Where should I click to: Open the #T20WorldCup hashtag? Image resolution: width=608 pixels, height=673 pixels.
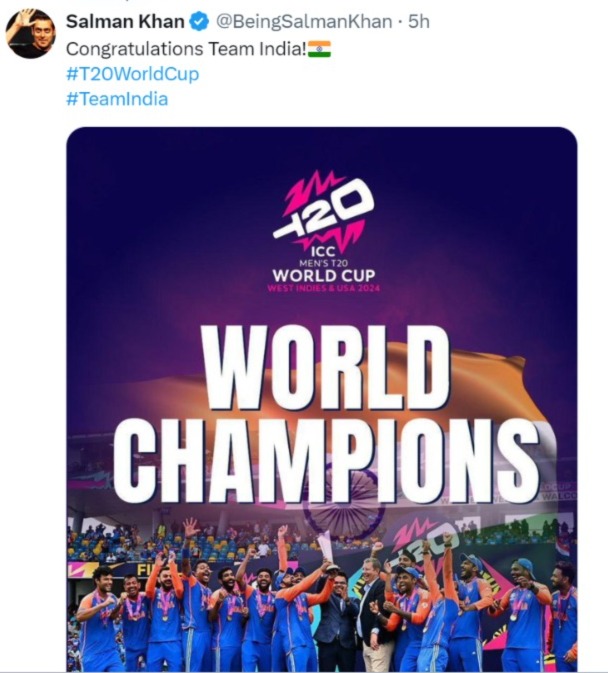pos(132,73)
